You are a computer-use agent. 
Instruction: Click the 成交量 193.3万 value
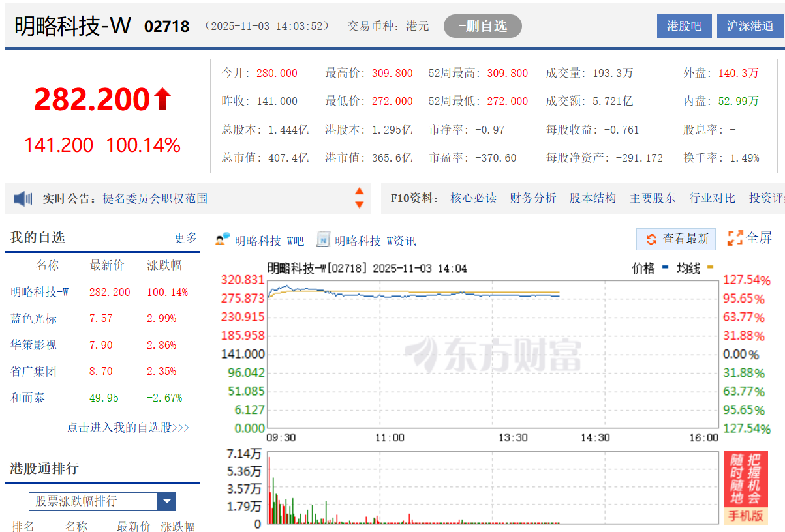[613, 73]
